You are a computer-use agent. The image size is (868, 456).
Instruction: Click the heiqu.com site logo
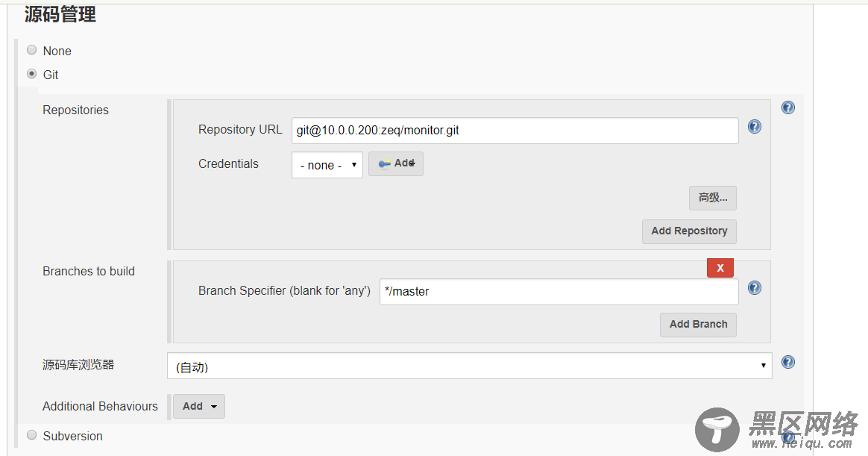779,431
